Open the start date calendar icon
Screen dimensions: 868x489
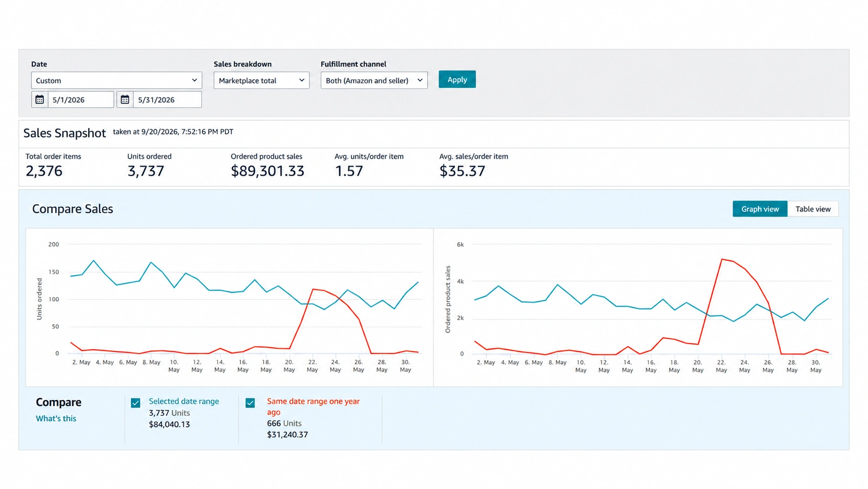click(39, 99)
